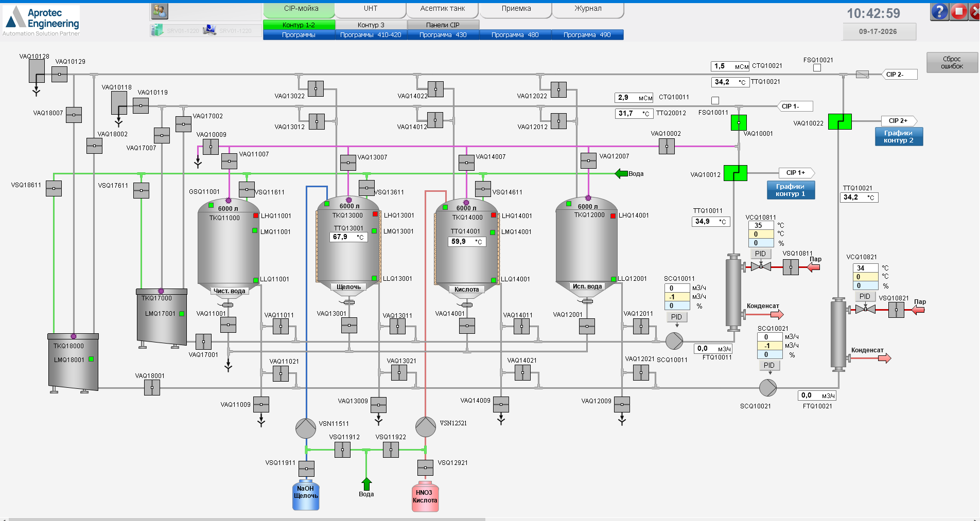Click steam valve VSQ10821
This screenshot has height=521, width=980.
(x=896, y=309)
